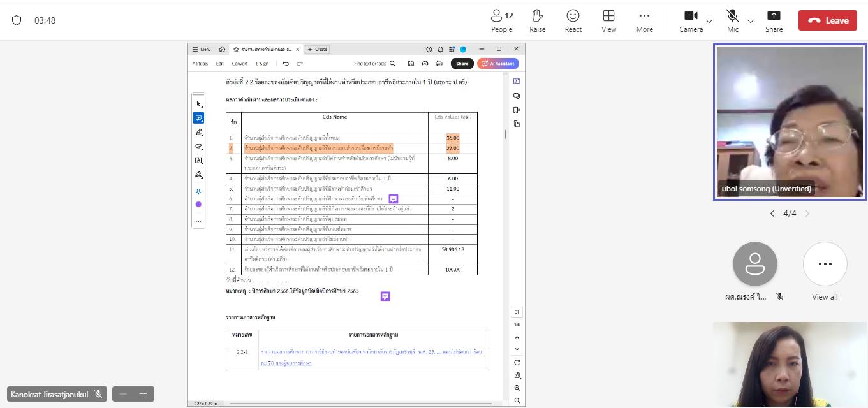The width and height of the screenshot is (868, 408).
Task: Go to previous participant page arrow
Action: coord(772,214)
